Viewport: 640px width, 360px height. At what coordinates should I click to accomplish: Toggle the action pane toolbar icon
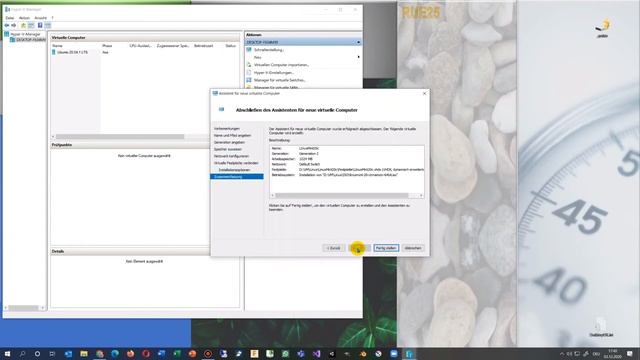click(48, 25)
